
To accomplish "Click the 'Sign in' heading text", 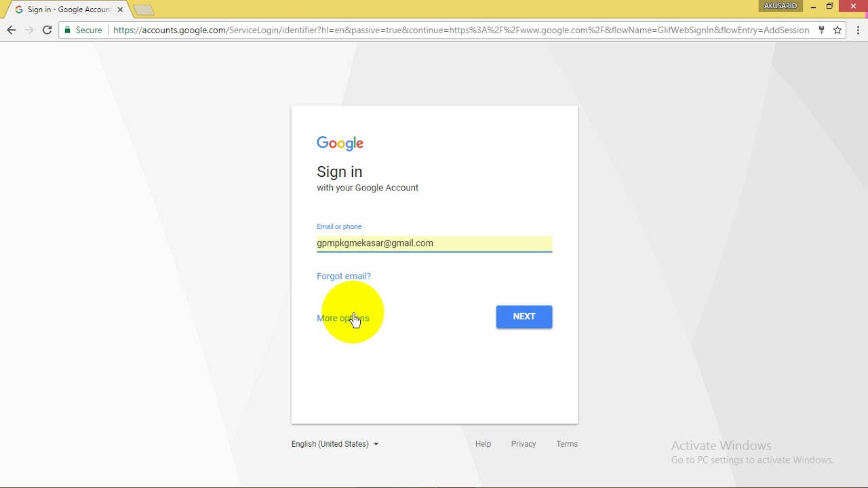I will point(340,171).
